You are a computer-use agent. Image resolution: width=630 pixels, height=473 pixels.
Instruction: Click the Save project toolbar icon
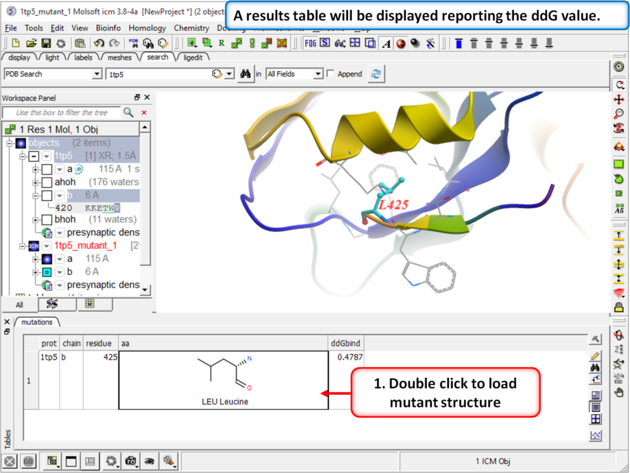45,44
